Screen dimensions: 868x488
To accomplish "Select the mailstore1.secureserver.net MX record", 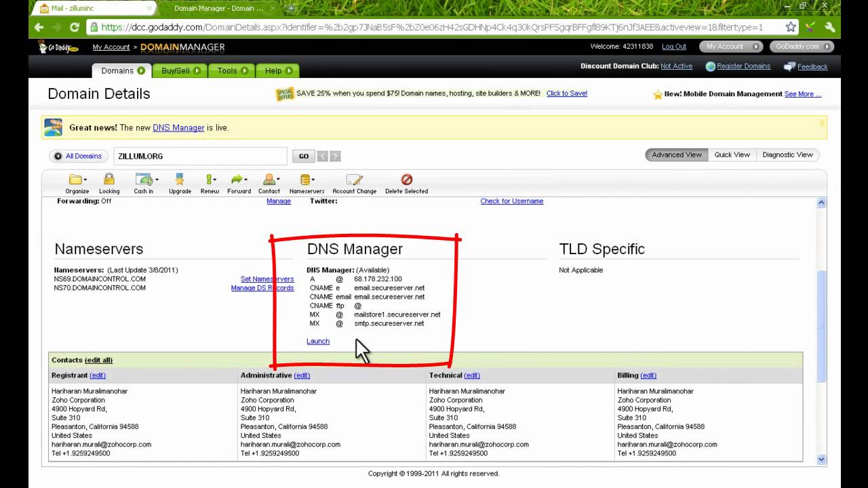I will pyautogui.click(x=397, y=314).
